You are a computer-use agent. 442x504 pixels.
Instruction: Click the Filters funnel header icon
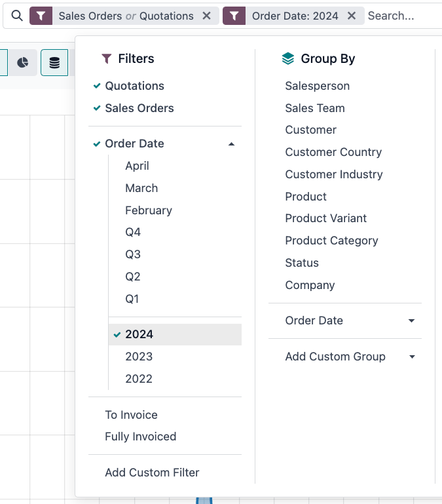pyautogui.click(x=107, y=59)
